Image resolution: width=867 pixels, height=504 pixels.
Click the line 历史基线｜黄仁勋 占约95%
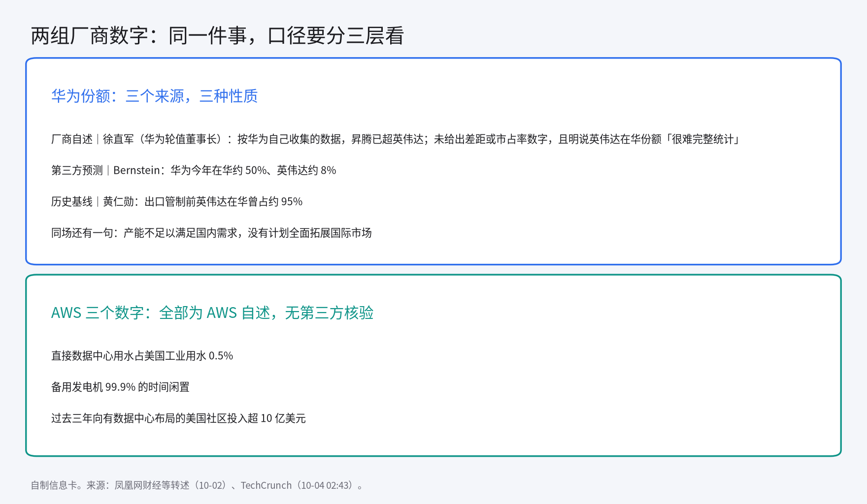(177, 202)
